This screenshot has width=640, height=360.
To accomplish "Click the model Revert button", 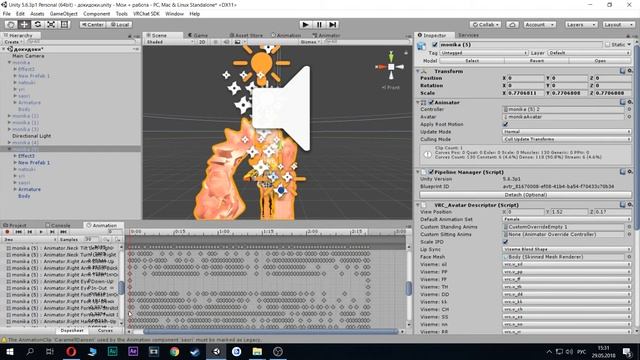I will 536,61.
